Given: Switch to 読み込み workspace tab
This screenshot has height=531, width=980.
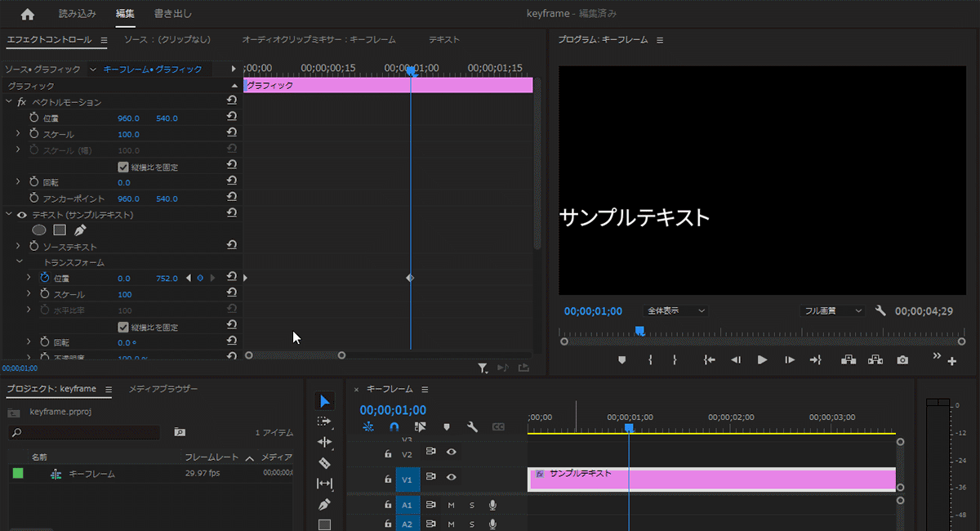Looking at the screenshot, I should pyautogui.click(x=78, y=14).
